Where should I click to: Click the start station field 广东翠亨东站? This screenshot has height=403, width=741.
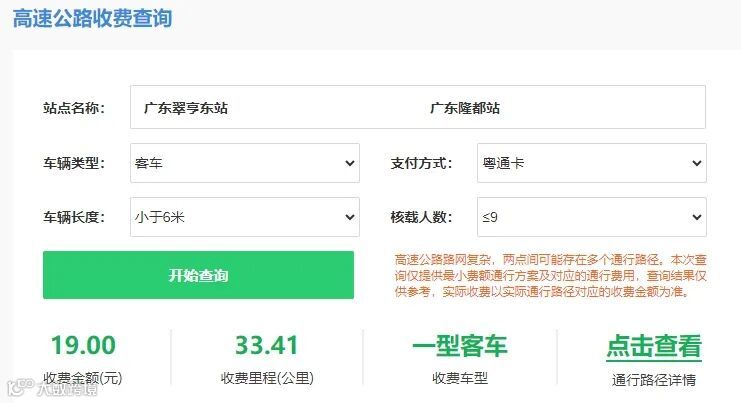click(x=186, y=108)
